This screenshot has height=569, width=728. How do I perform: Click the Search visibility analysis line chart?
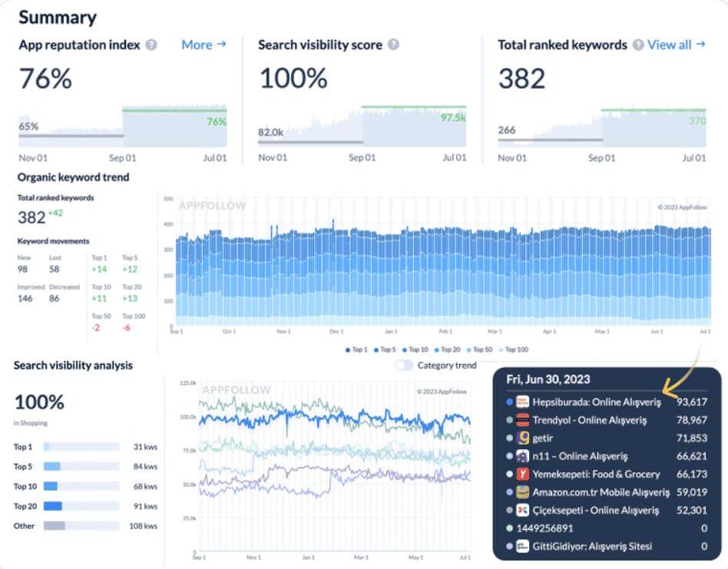pos(334,466)
